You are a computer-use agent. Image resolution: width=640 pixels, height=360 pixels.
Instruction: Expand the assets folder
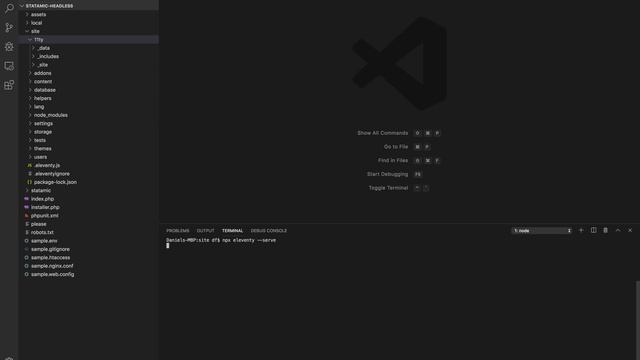pyautogui.click(x=89, y=14)
